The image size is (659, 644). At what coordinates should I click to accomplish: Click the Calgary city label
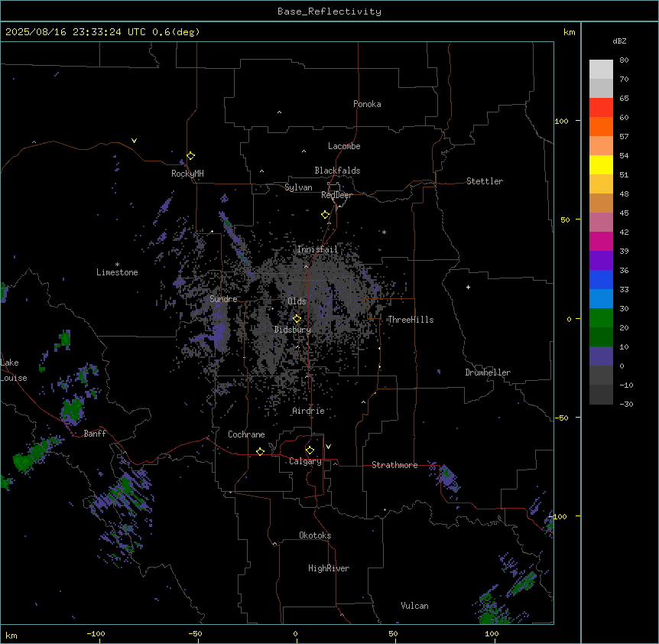pyautogui.click(x=305, y=461)
